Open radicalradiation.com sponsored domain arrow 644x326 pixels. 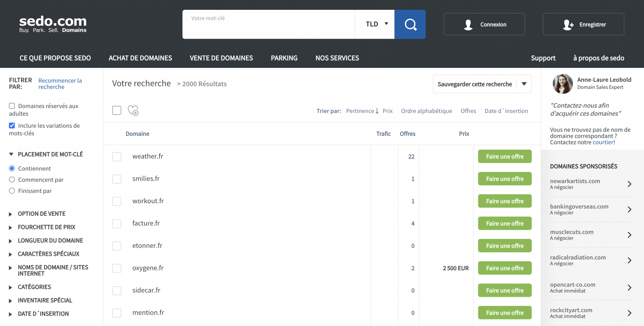point(629,260)
